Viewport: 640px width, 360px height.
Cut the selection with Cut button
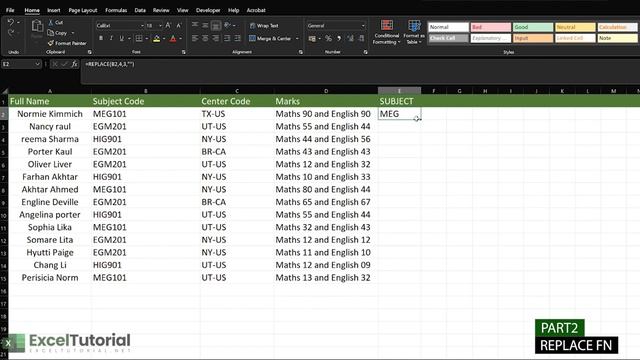pos(56,22)
